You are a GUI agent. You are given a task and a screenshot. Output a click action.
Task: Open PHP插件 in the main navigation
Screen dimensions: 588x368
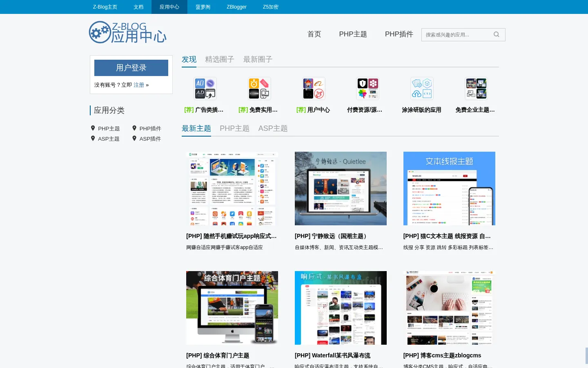click(399, 34)
